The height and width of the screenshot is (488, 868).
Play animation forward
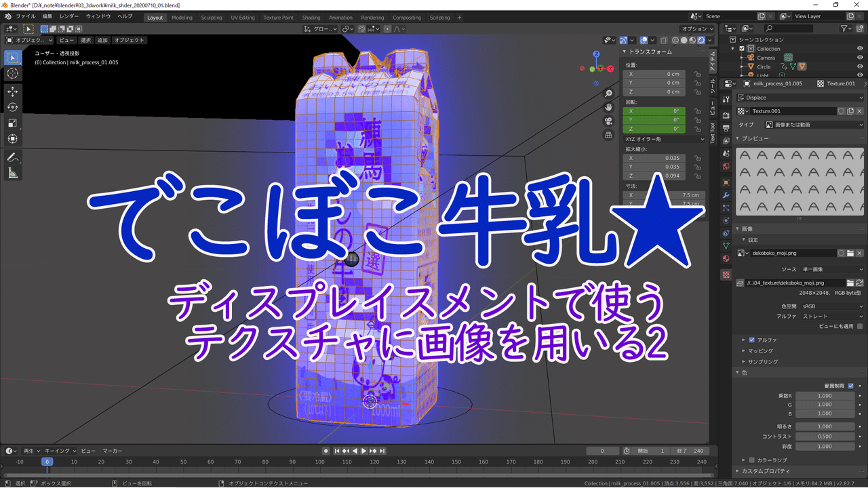point(363,451)
